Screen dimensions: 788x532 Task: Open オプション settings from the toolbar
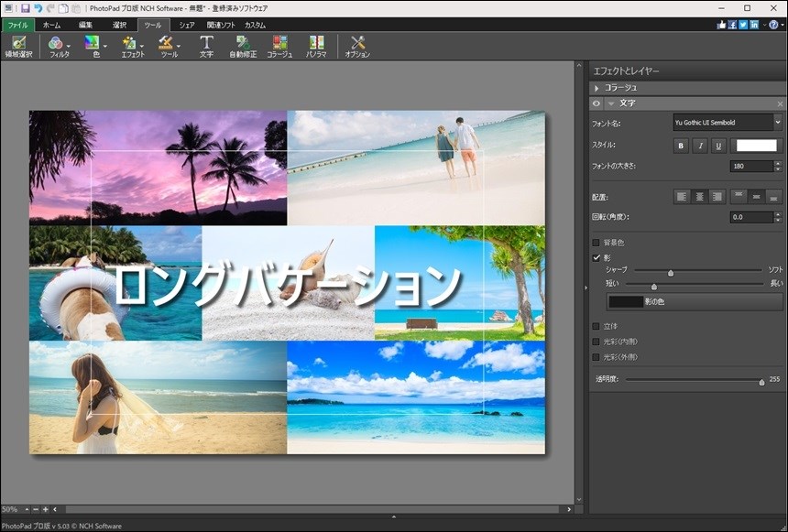click(x=357, y=47)
